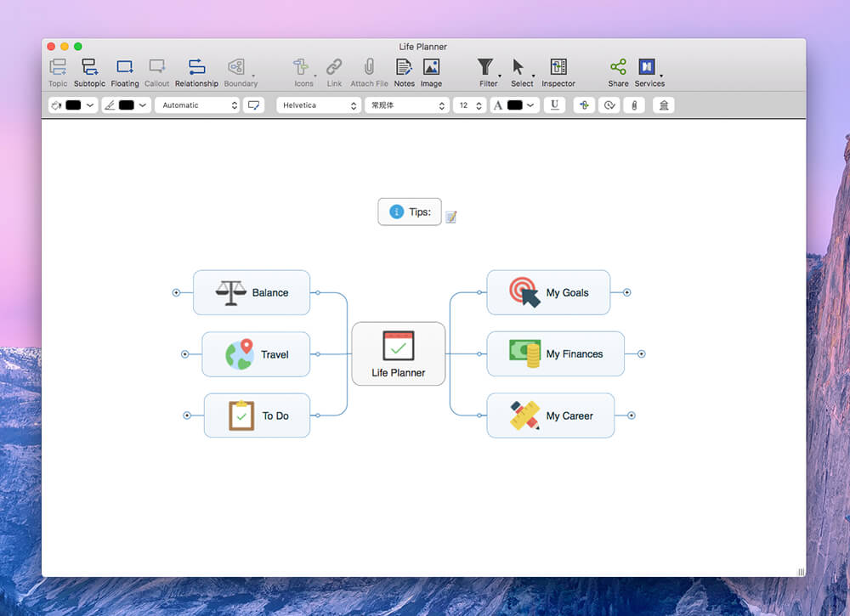Open the Automatic shape dropdown
Viewport: 850px width, 616px height.
pos(197,105)
